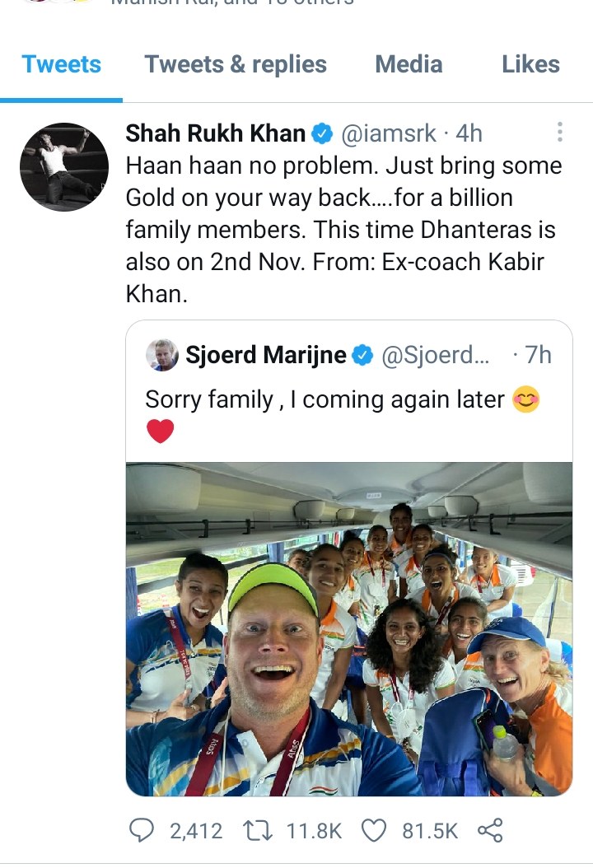The width and height of the screenshot is (593, 868).
Task: Open quoted tweet text 'Sorry family'
Action: [325, 400]
